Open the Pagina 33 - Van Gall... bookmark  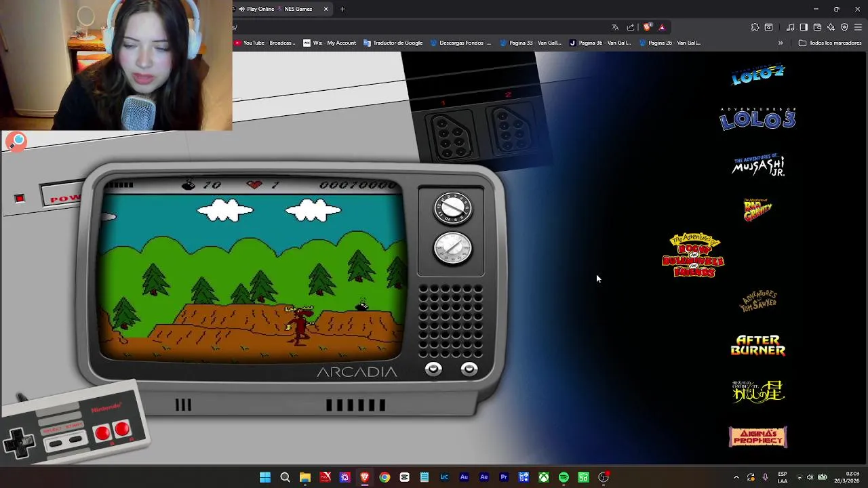click(x=530, y=43)
